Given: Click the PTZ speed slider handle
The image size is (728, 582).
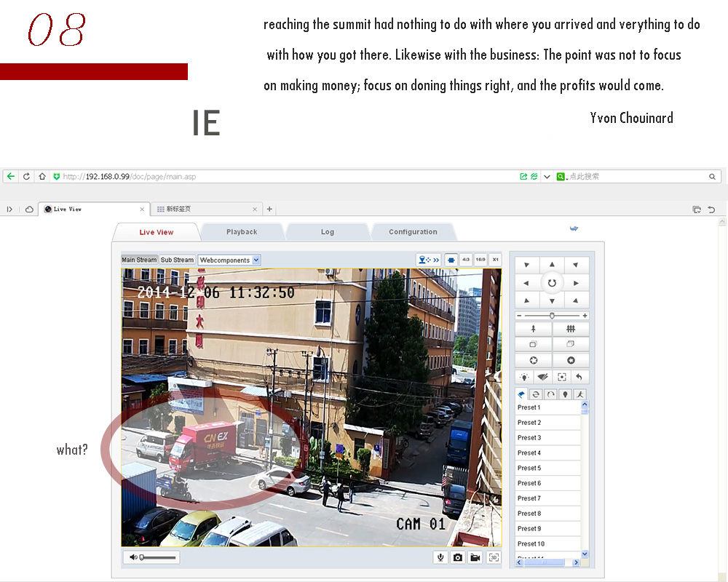Looking at the screenshot, I should click(x=552, y=316).
